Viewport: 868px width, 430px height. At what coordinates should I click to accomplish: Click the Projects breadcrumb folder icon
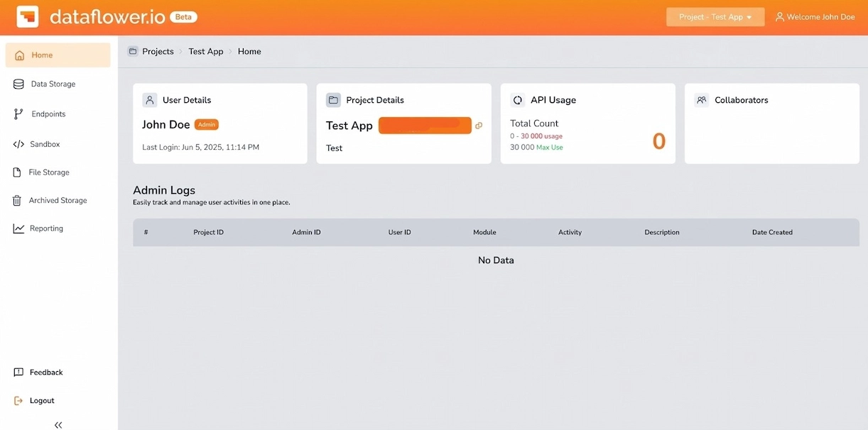coord(133,51)
